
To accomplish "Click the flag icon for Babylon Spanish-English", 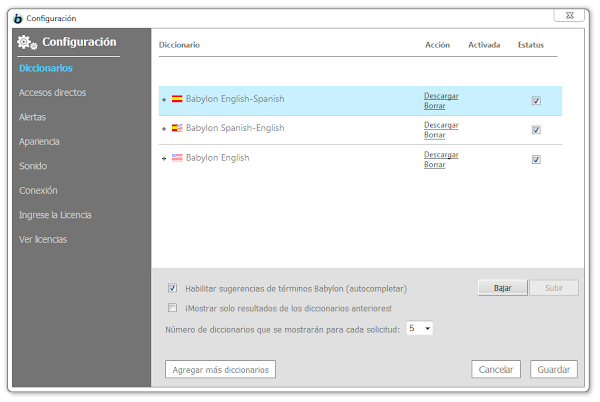I will (177, 128).
